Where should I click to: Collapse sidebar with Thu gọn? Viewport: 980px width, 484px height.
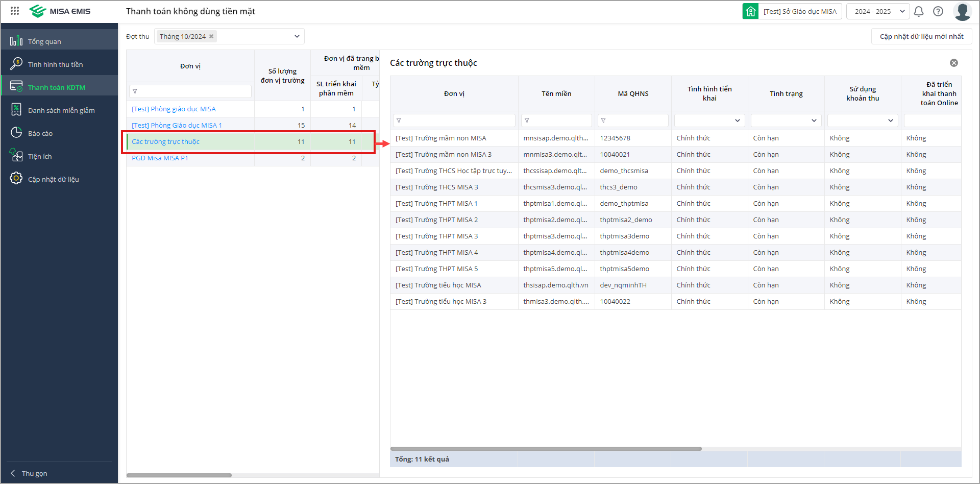29,473
